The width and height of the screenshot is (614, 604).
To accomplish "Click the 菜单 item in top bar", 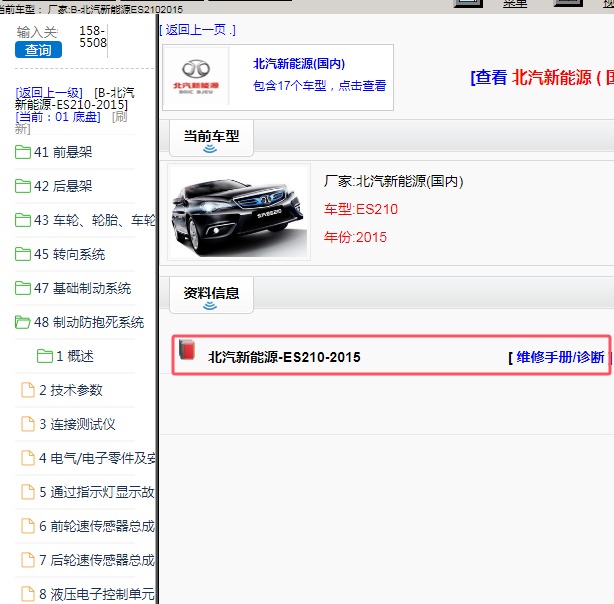I will tap(515, 4).
